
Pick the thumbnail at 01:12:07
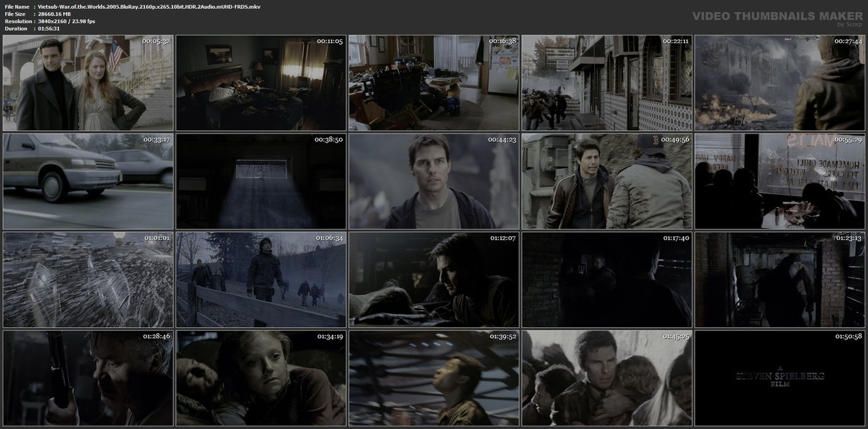coord(434,280)
